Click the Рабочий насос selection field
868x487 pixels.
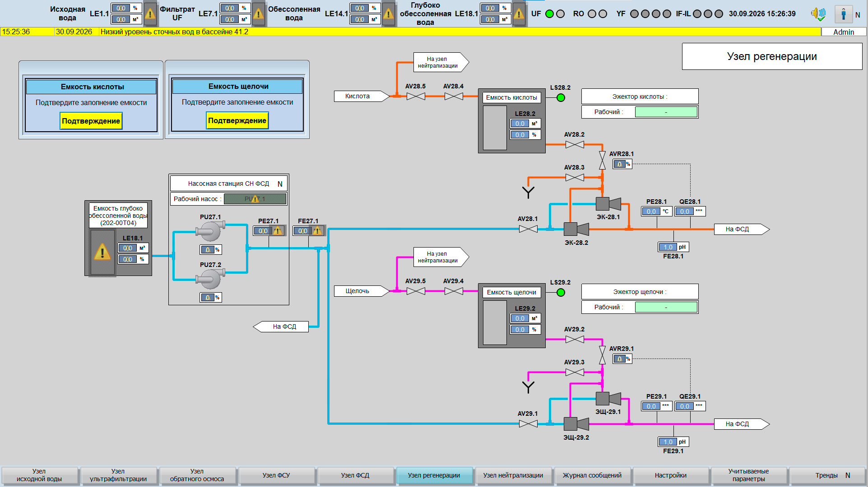click(x=255, y=199)
